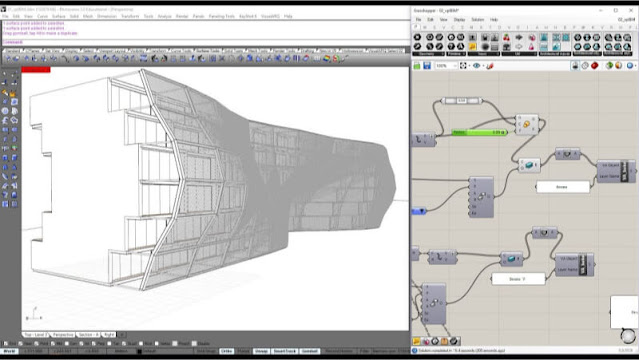Screen dimensions: 639x360
Task: Click the red preview-off icon in the Grasshopper toolbar
Action: coord(595,66)
